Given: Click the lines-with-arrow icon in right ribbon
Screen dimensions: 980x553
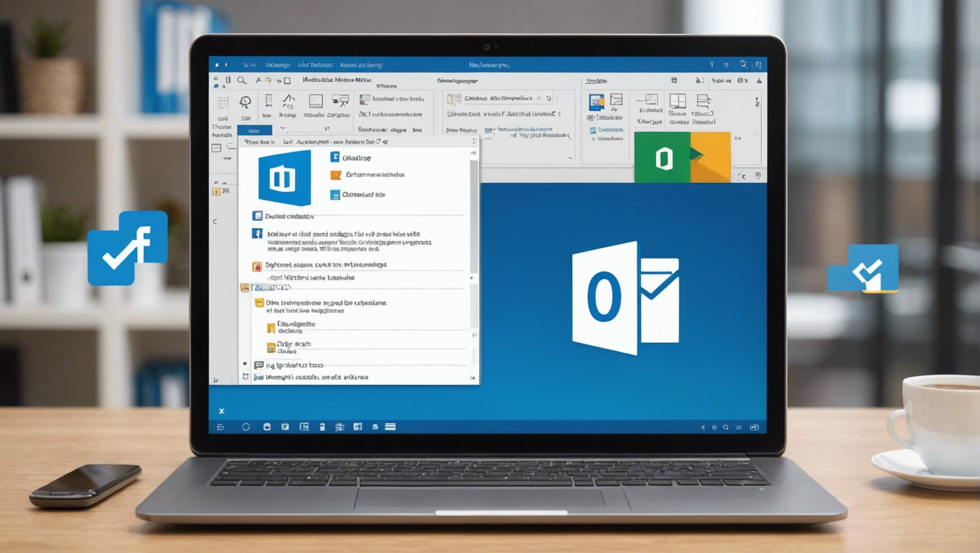Looking at the screenshot, I should click(x=704, y=101).
